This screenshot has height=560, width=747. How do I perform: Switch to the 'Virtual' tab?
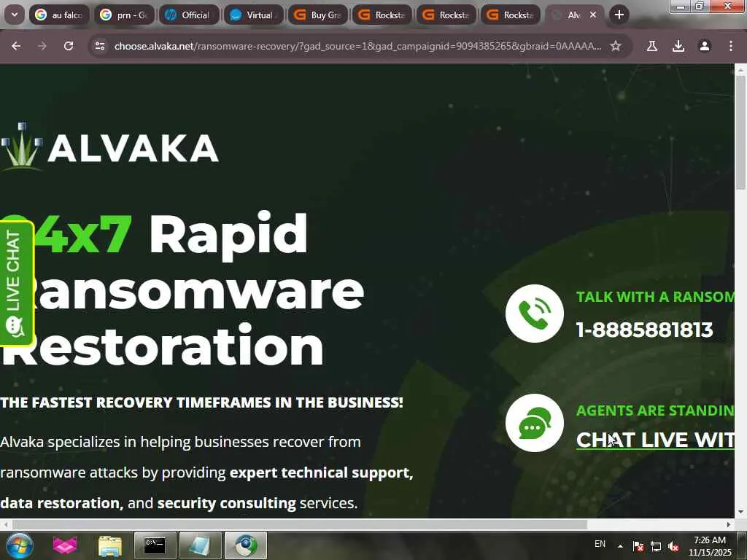coord(253,15)
